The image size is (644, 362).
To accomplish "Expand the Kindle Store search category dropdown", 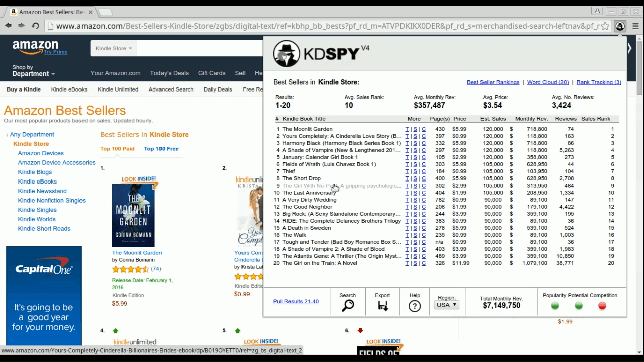I will (x=113, y=48).
